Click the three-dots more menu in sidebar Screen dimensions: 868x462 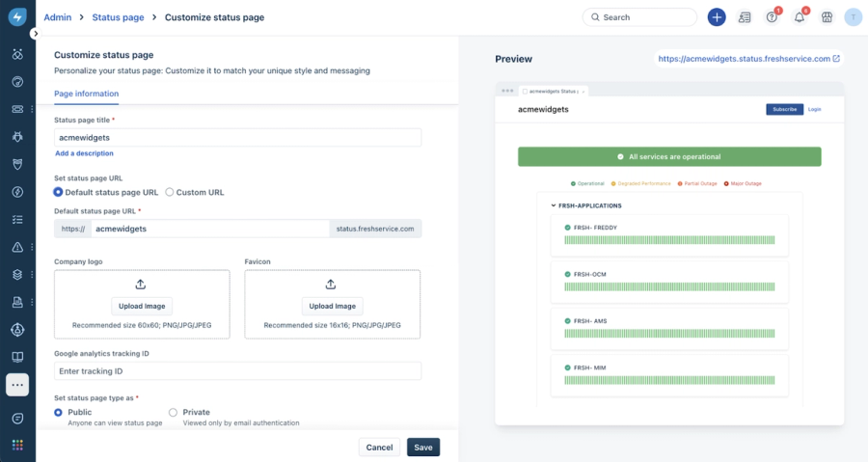click(x=17, y=385)
